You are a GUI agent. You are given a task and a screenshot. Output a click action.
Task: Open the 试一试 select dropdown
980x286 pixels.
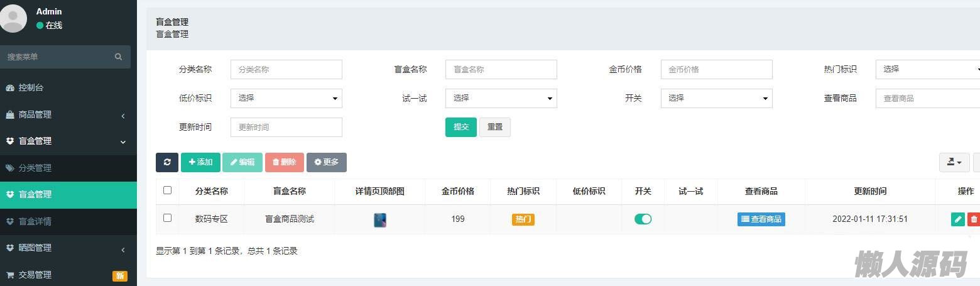501,98
